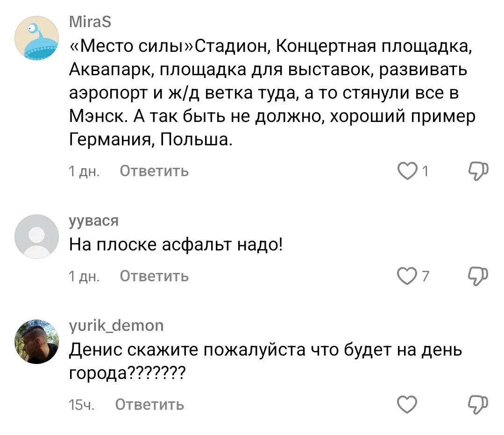Reply to уувася's comment
Image resolution: width=504 pixels, height=435 pixels.
[154, 277]
